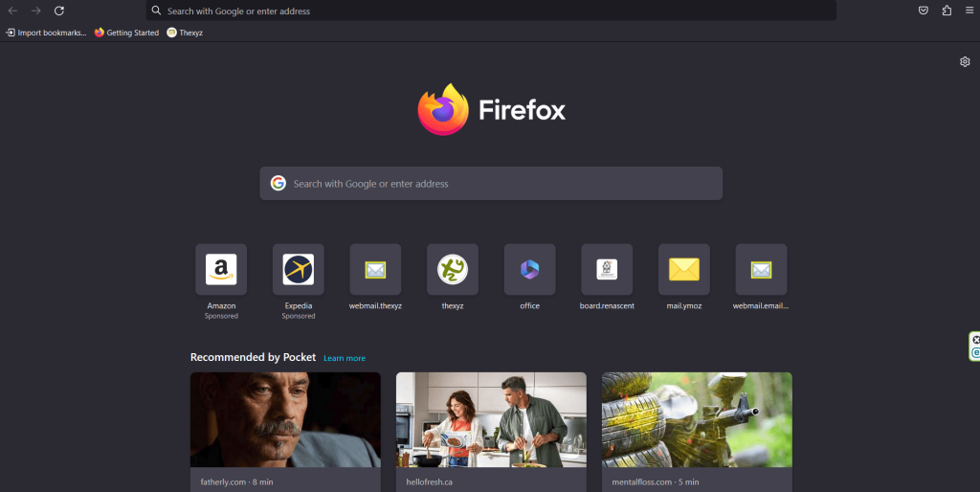The width and height of the screenshot is (980, 492).
Task: Click the Google G icon in search box
Action: click(x=278, y=183)
